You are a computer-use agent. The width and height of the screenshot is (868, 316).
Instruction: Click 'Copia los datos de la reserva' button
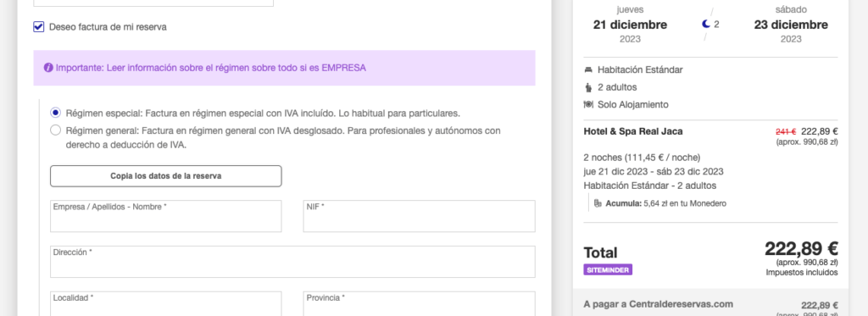pos(166,176)
